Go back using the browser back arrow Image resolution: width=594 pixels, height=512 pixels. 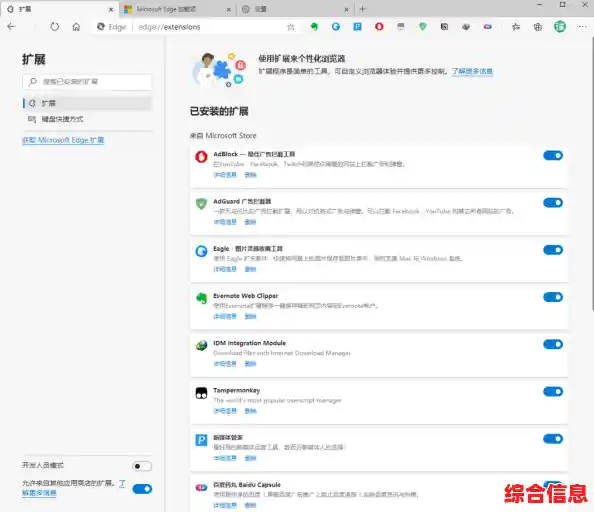[x=11, y=27]
